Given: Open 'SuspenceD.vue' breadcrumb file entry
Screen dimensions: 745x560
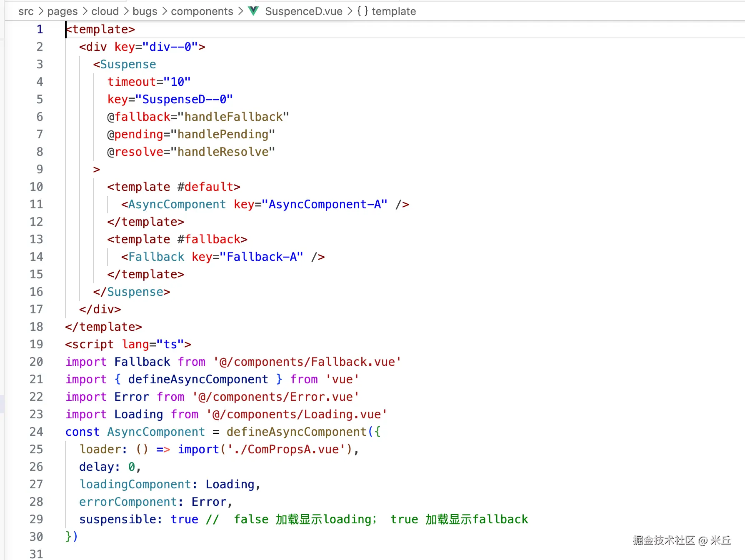Looking at the screenshot, I should tap(304, 11).
